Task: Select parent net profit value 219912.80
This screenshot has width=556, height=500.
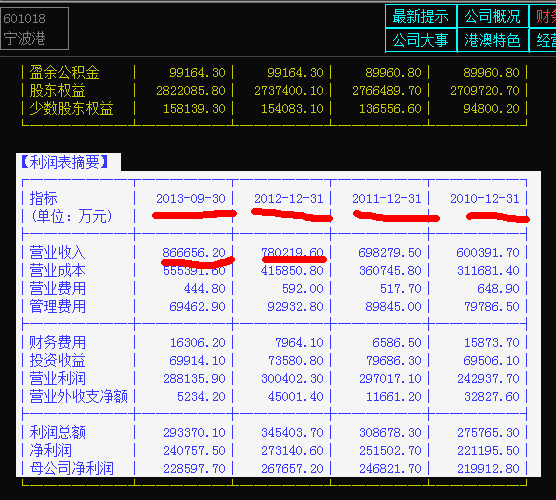Action: point(488,469)
